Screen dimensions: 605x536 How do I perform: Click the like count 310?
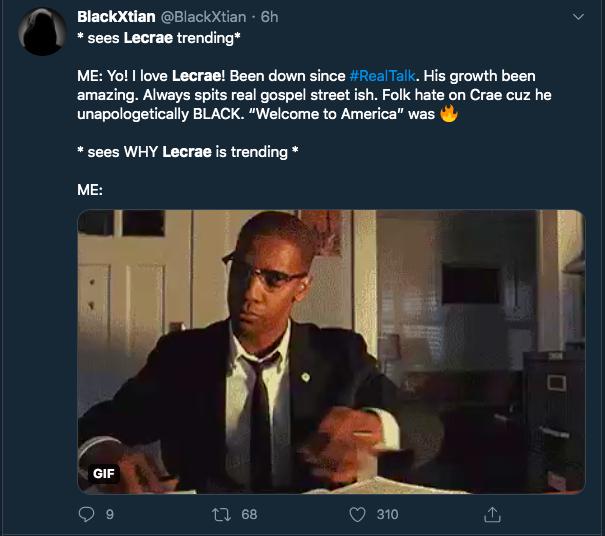[x=387, y=514]
